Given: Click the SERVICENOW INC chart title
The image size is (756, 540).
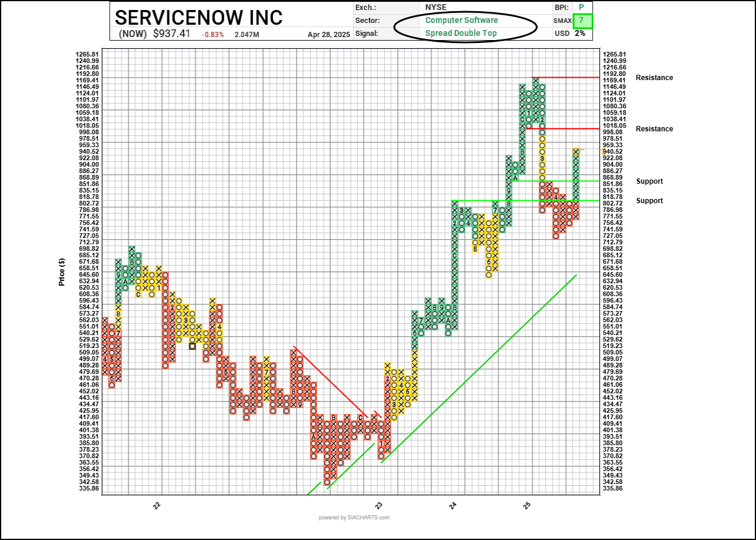Looking at the screenshot, I should (x=199, y=16).
